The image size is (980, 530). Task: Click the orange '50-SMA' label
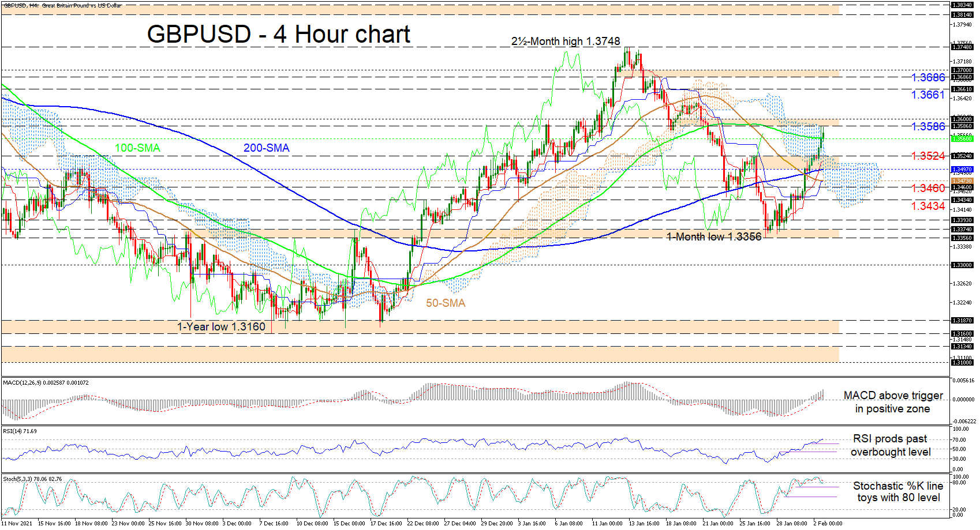(x=446, y=303)
